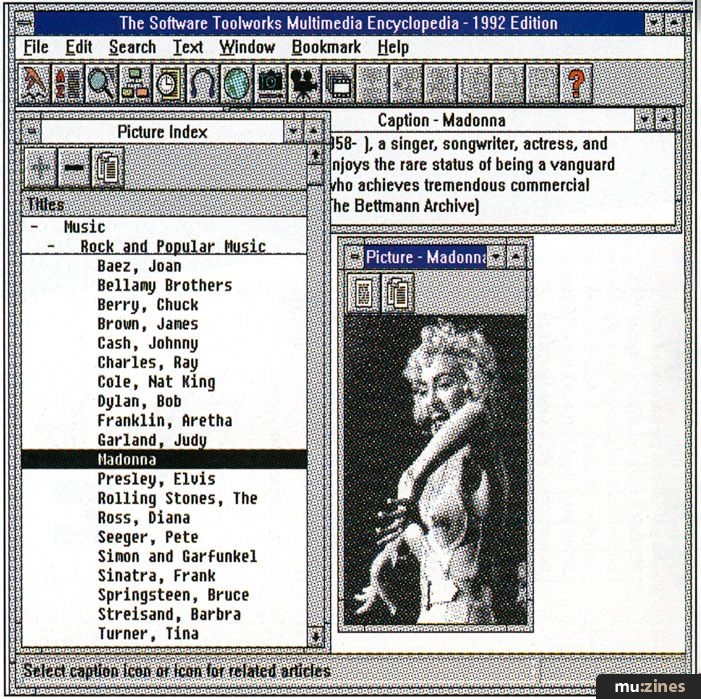The height and width of the screenshot is (699, 701).
Task: Click the minus collapse button in Picture Index
Action: 74,168
